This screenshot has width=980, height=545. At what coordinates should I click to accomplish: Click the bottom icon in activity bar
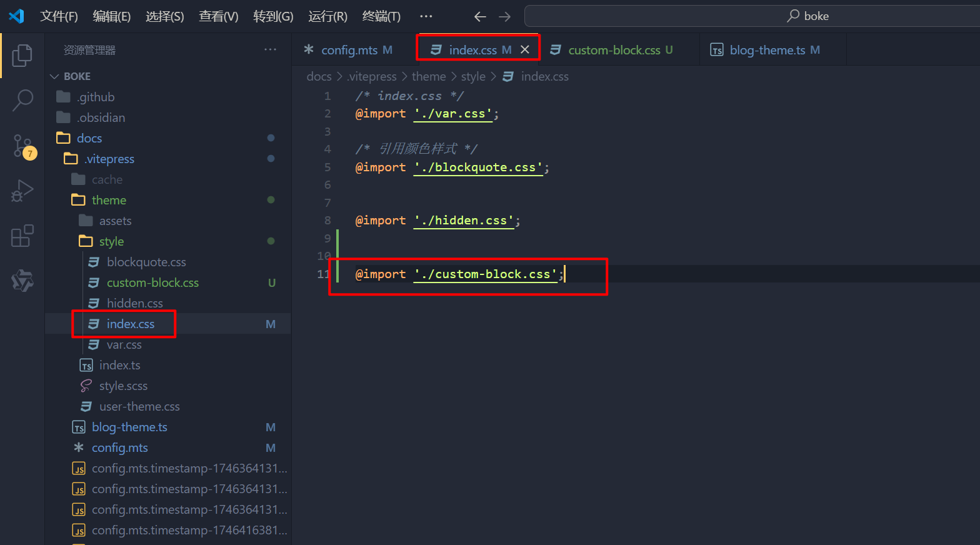[x=22, y=281]
